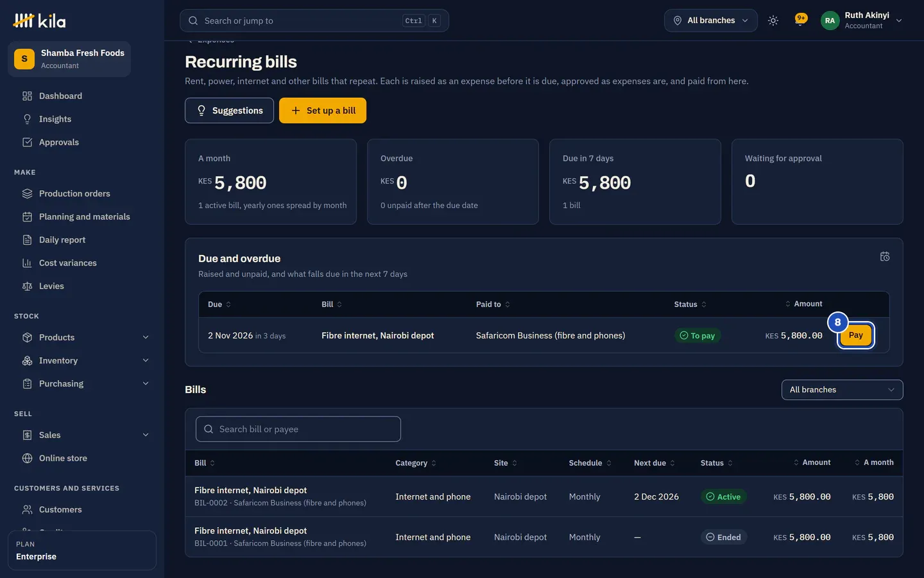Image resolution: width=924 pixels, height=578 pixels.
Task: Sort Bills table by Category
Action: coord(416,463)
